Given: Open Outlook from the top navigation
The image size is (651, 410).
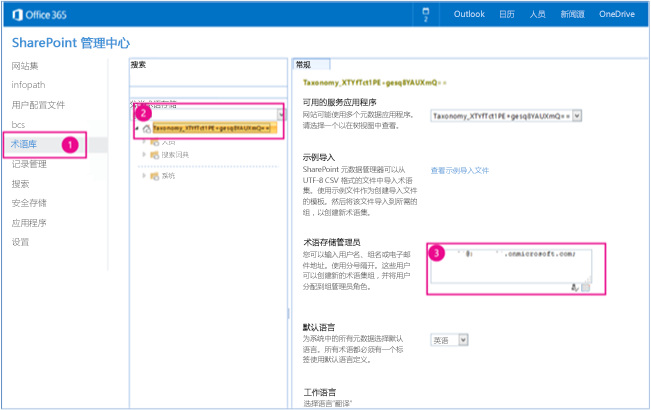Looking at the screenshot, I should [x=469, y=14].
